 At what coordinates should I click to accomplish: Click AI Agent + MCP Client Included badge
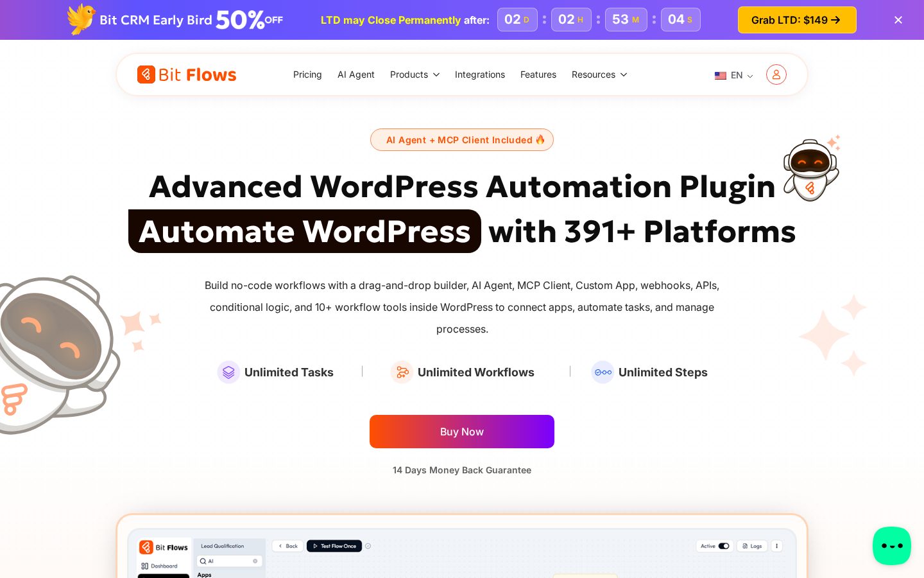[x=462, y=140]
